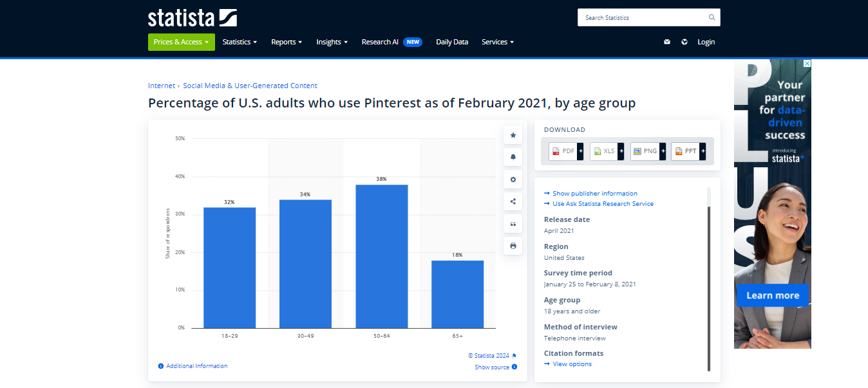Click the flag icon beside Statista 2024
Image resolution: width=868 pixels, height=388 pixels.
pos(514,356)
